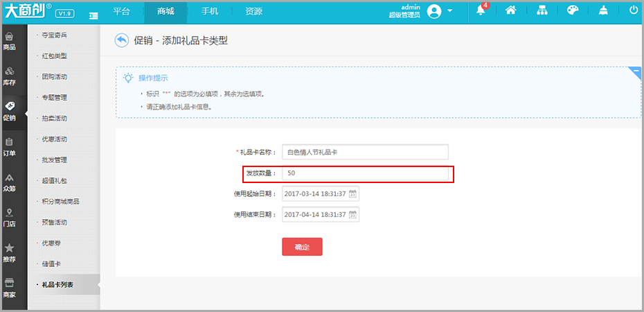Image resolution: width=644 pixels, height=312 pixels.
Task: Click the clear cache broom icon
Action: 603,11
